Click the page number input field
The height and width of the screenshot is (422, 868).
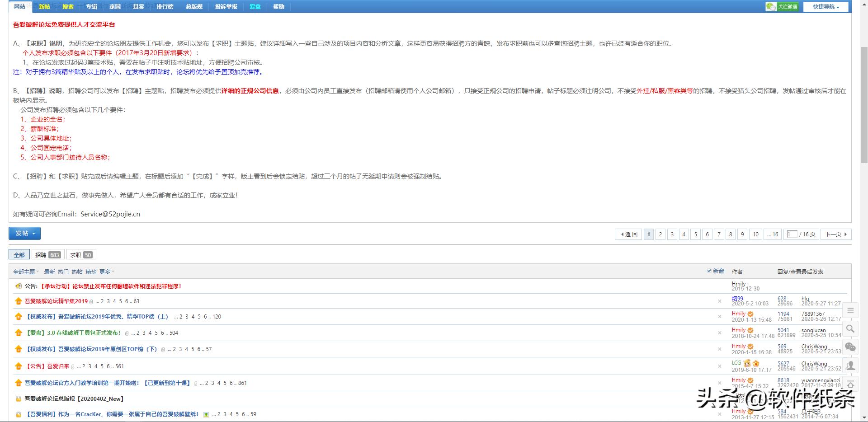[792, 234]
